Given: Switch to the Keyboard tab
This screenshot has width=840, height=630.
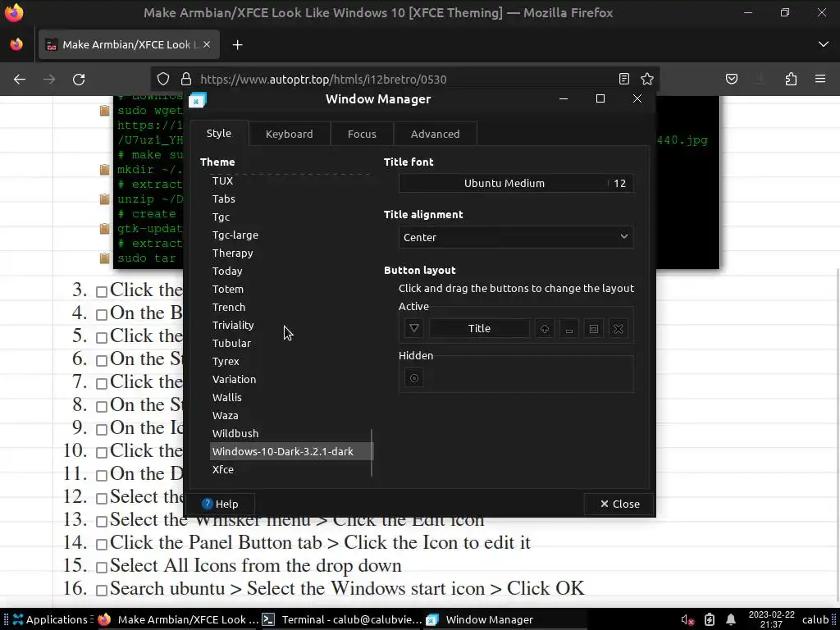Looking at the screenshot, I should 290,134.
